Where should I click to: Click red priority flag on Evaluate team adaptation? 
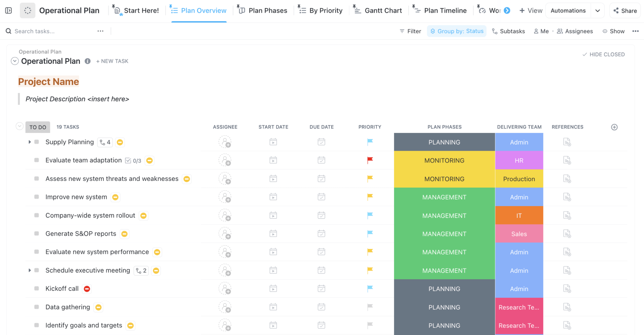[x=370, y=160]
